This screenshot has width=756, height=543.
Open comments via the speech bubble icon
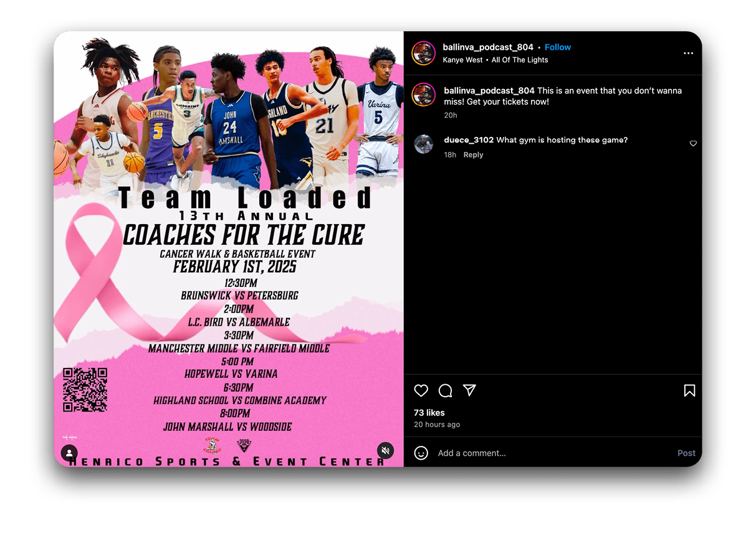(x=445, y=390)
